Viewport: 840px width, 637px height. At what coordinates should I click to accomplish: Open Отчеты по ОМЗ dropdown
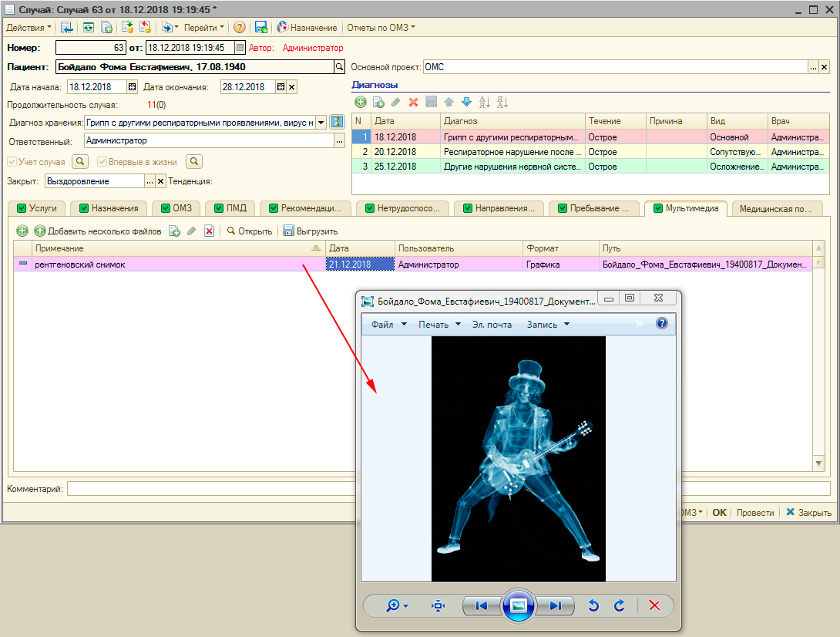(x=381, y=27)
